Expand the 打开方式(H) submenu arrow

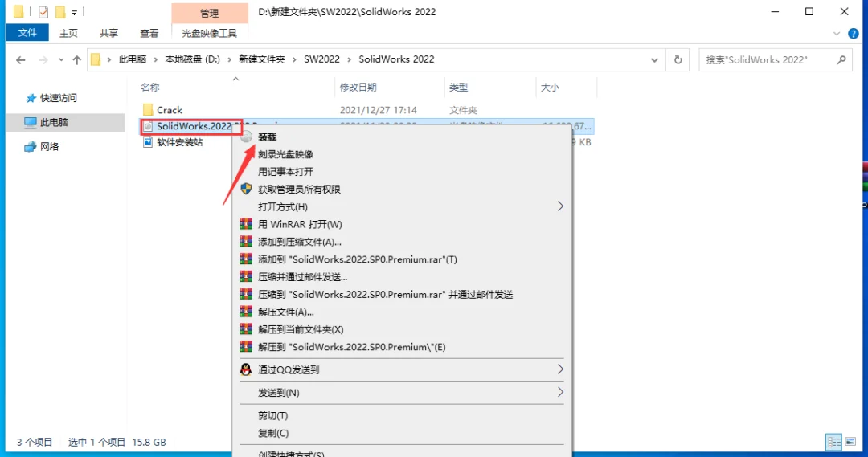560,206
